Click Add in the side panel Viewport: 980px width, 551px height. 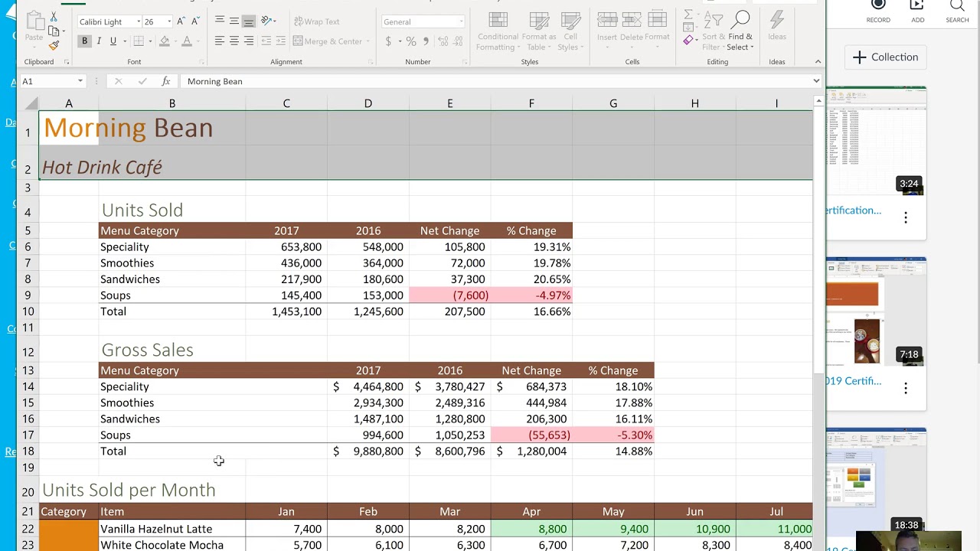(x=917, y=11)
